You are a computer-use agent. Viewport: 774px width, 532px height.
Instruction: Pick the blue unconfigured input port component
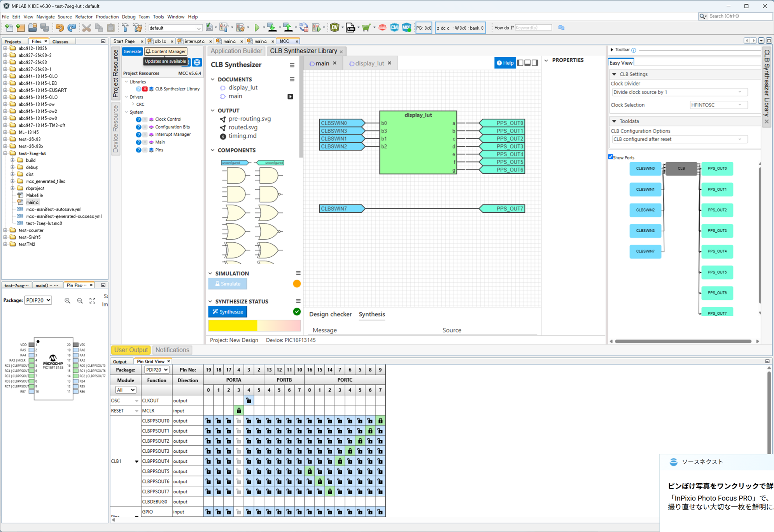click(236, 163)
